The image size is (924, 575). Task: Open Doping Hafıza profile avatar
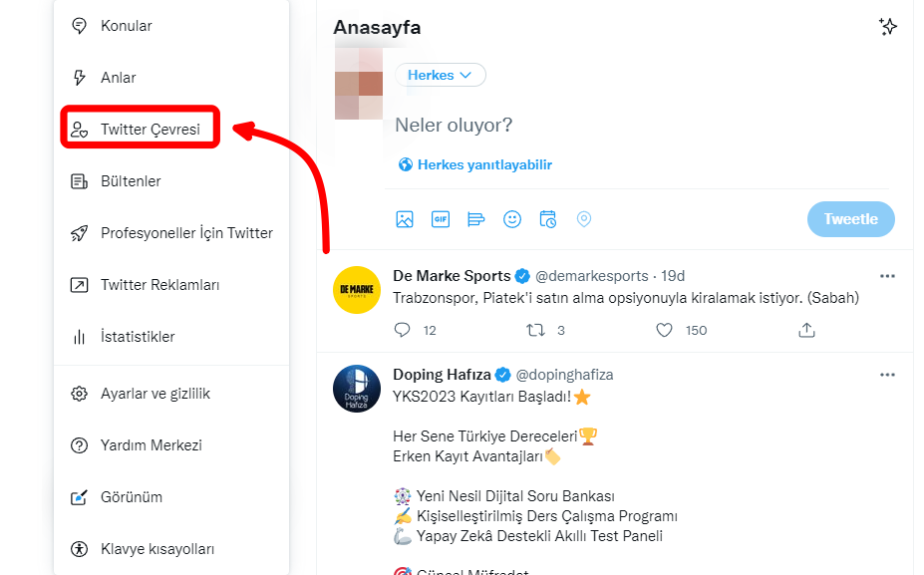click(x=357, y=390)
